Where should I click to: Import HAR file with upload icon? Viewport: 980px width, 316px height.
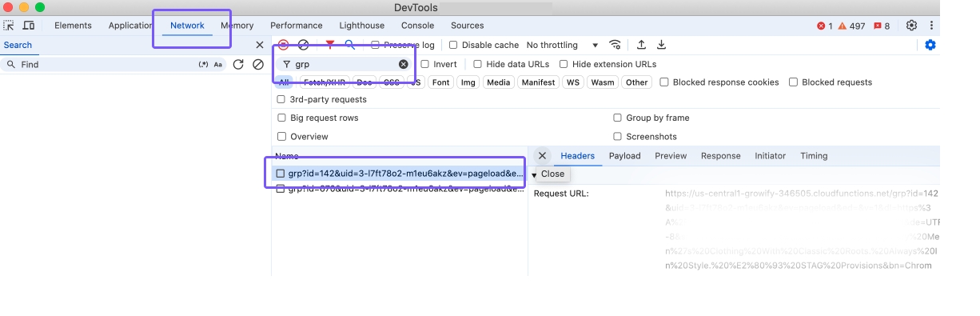(x=641, y=45)
